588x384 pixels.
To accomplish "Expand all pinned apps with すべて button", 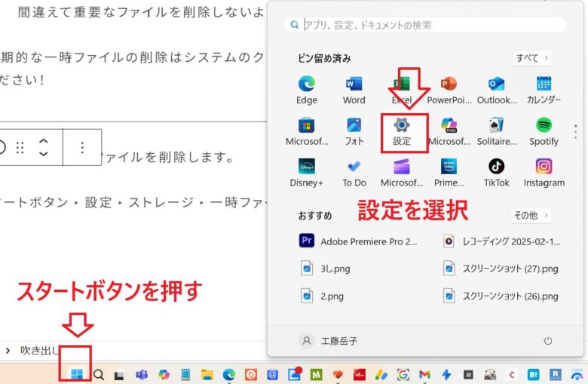I will (x=531, y=58).
